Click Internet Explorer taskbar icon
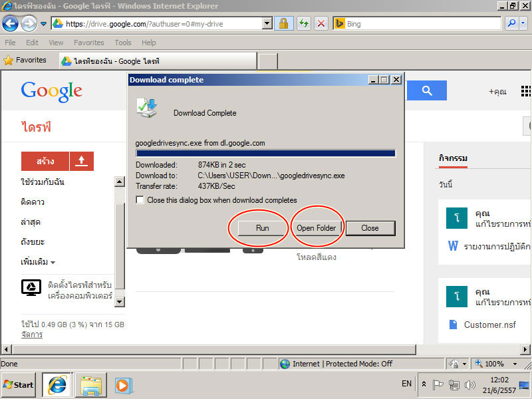The height and width of the screenshot is (399, 532). coord(57,385)
